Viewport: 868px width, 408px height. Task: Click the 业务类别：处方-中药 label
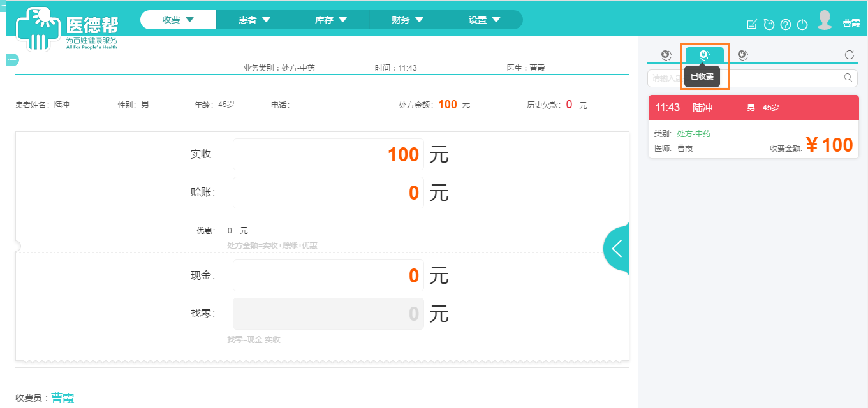(279, 68)
